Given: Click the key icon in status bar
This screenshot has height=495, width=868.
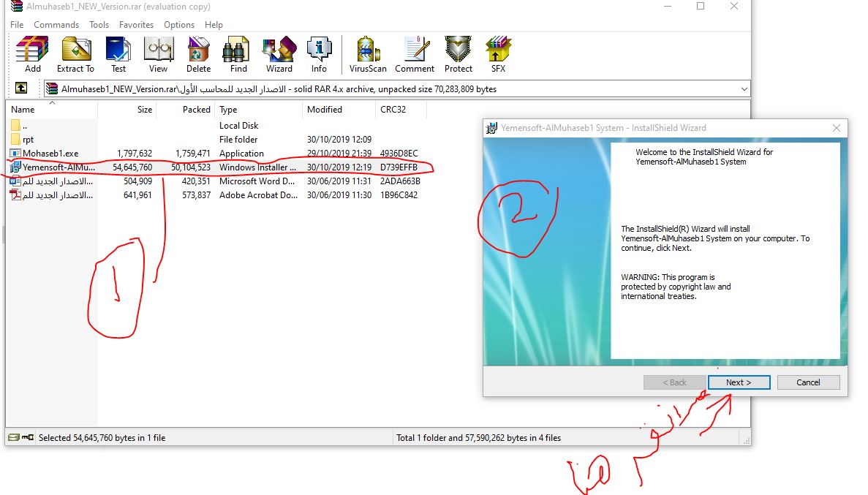Looking at the screenshot, I should pyautogui.click(x=28, y=437).
